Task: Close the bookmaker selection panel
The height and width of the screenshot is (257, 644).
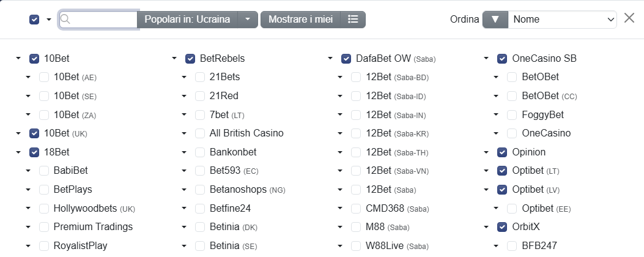Action: 629,18
